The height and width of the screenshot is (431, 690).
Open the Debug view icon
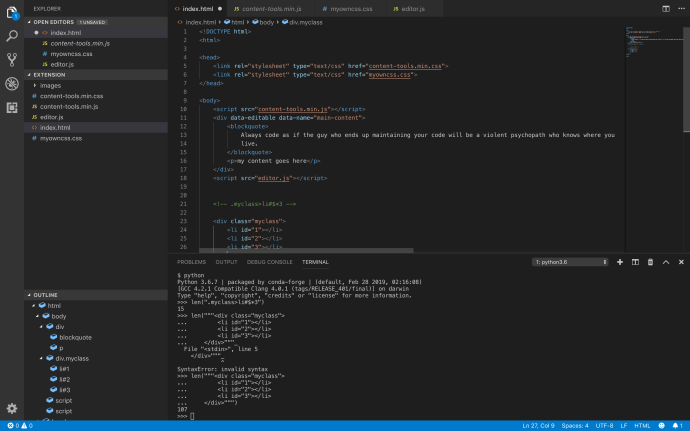12,84
